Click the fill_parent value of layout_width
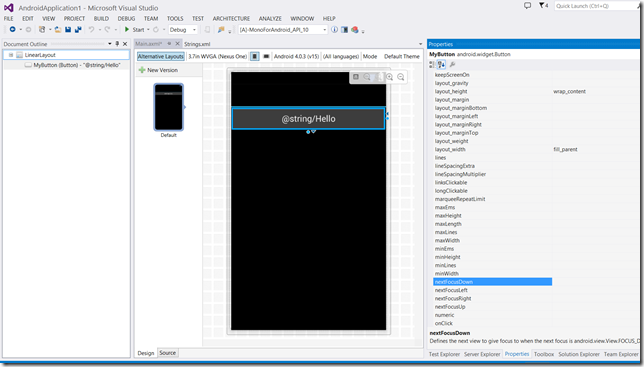Screen dimensions: 644x367 [566, 149]
